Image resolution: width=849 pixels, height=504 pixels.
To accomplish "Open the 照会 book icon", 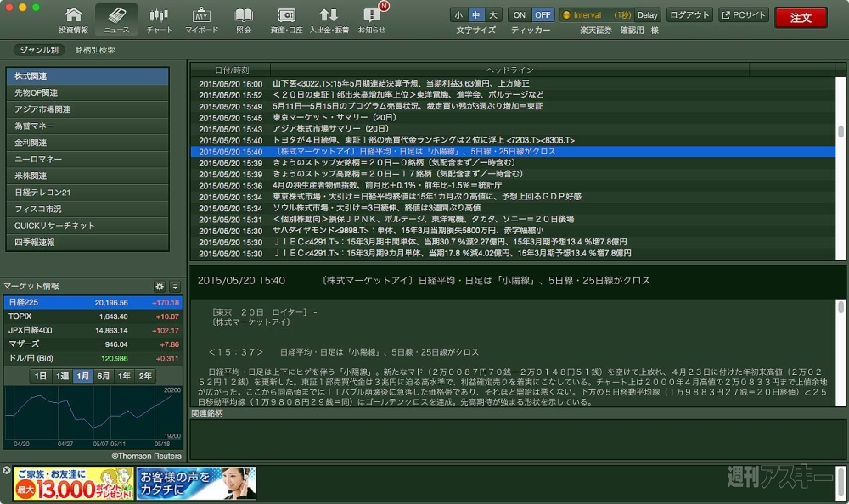I will pyautogui.click(x=244, y=20).
